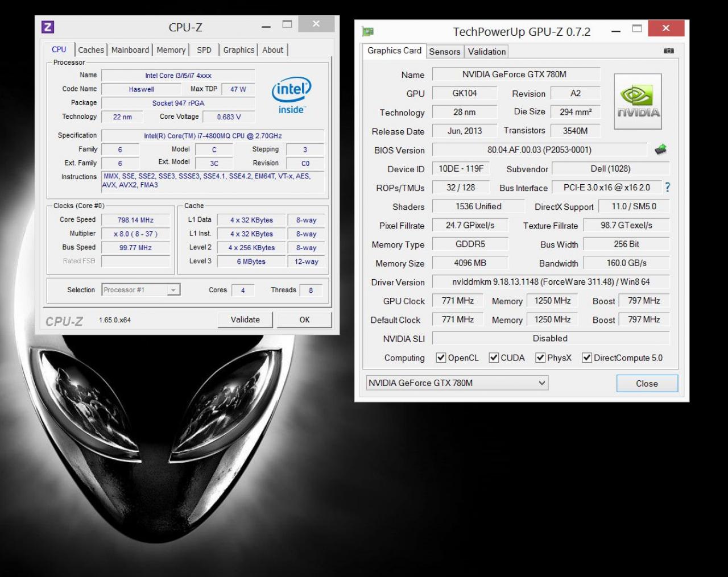Screen dimensions: 728x577
Task: Save BIOS using the chip icon
Action: [660, 150]
